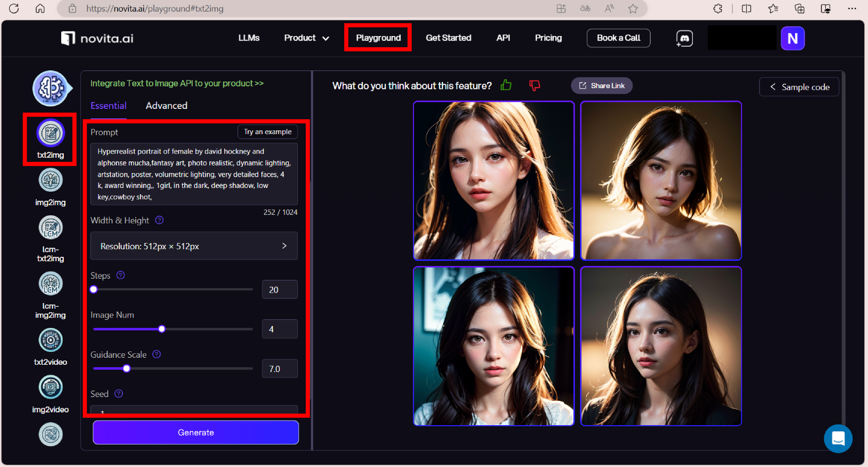Click the Try an example button
Screen dimensions: 868x467
(267, 132)
